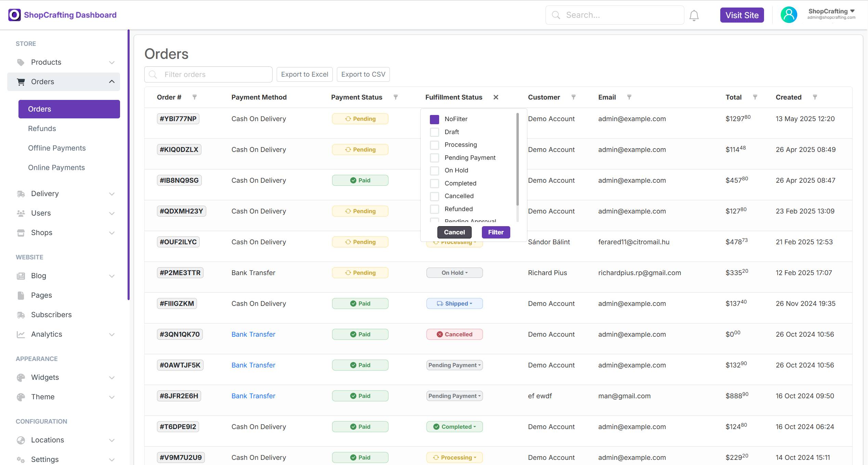Open the Email column filter icon
Viewport: 868px width, 465px height.
[x=629, y=97]
